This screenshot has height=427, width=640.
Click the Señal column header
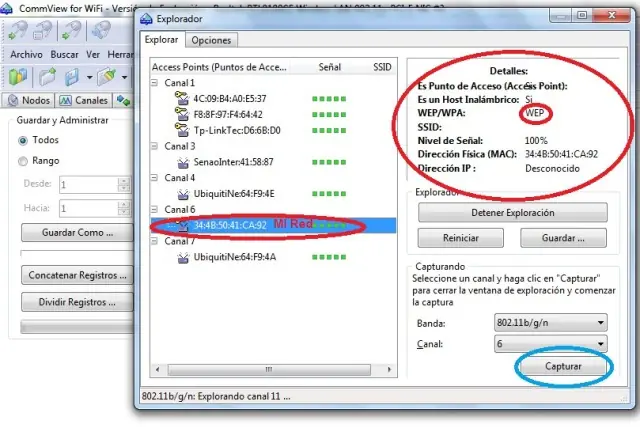330,67
